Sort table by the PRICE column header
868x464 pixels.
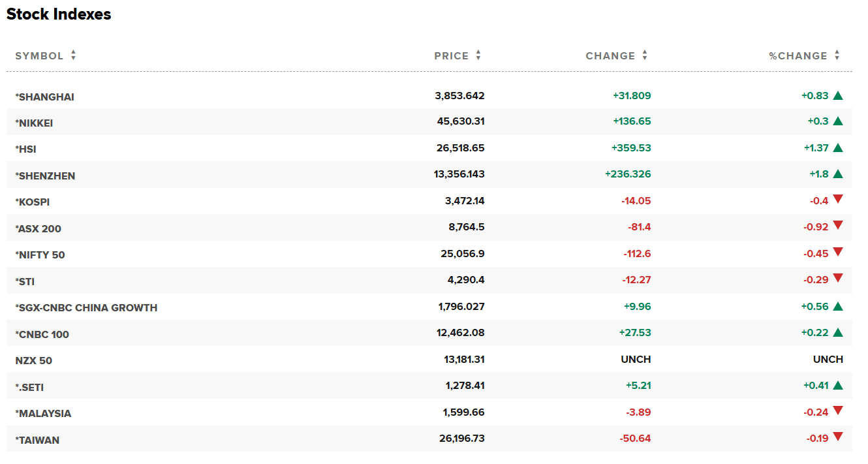point(451,56)
